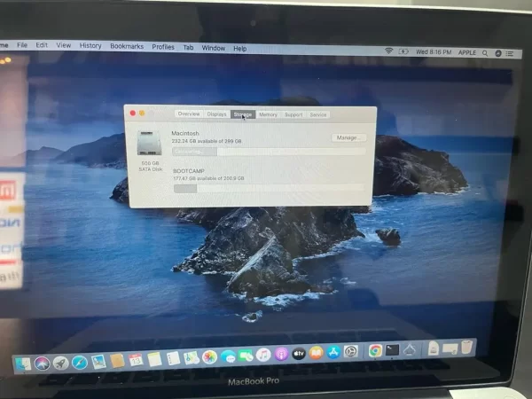Open Google Chrome icon in Dock
This screenshot has width=532, height=399.
tap(375, 350)
